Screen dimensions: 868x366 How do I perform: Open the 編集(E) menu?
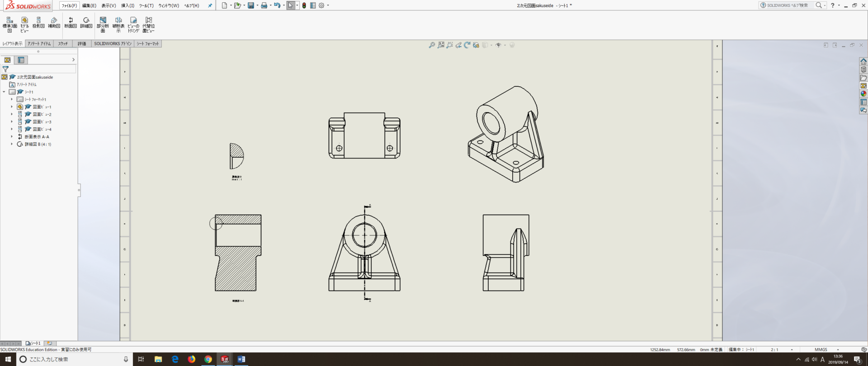coord(89,5)
